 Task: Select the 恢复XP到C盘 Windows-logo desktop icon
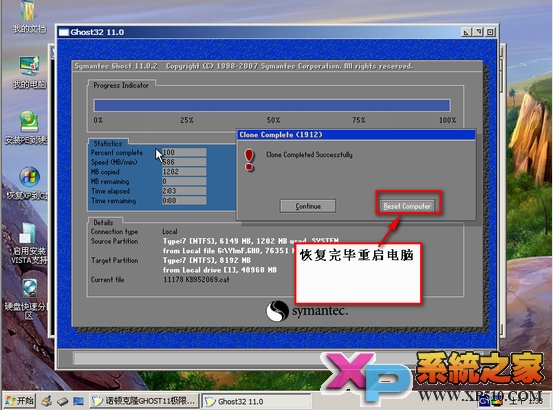click(x=28, y=183)
